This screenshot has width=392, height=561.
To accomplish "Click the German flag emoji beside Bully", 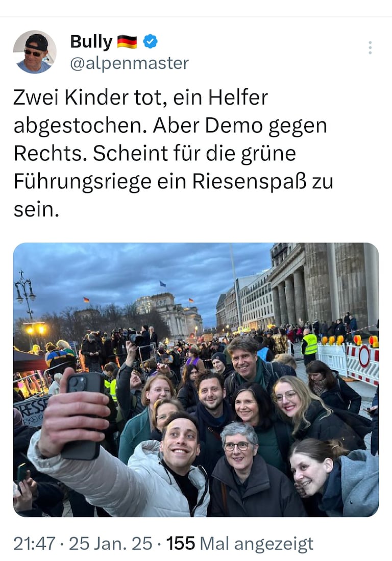I will tap(127, 42).
